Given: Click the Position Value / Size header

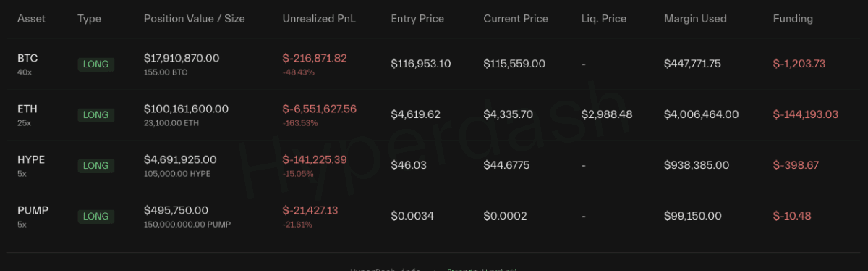Looking at the screenshot, I should click(x=195, y=19).
